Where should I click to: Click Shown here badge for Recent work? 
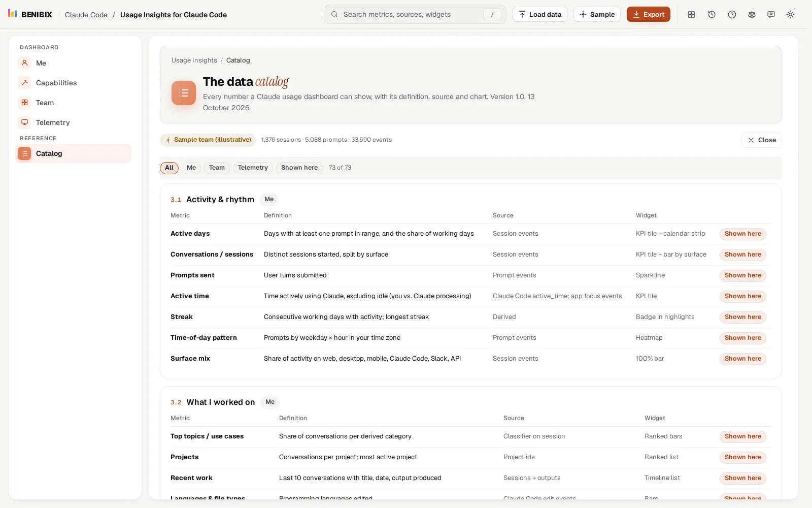point(743,478)
